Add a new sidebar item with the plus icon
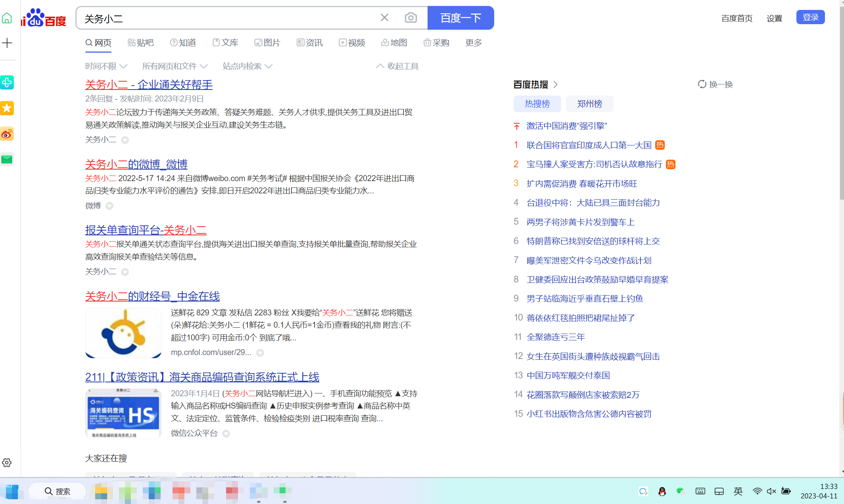The width and height of the screenshot is (844, 504). [x=7, y=43]
